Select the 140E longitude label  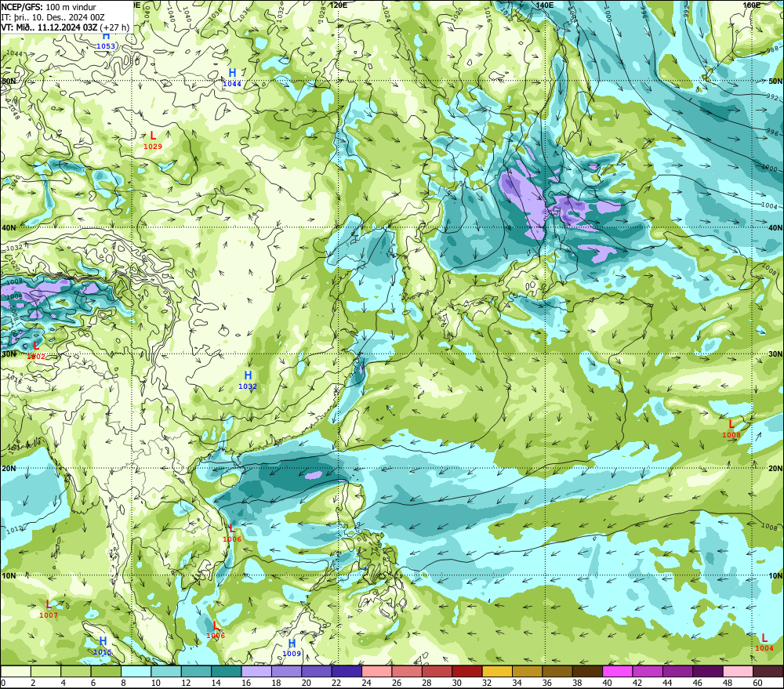545,5
